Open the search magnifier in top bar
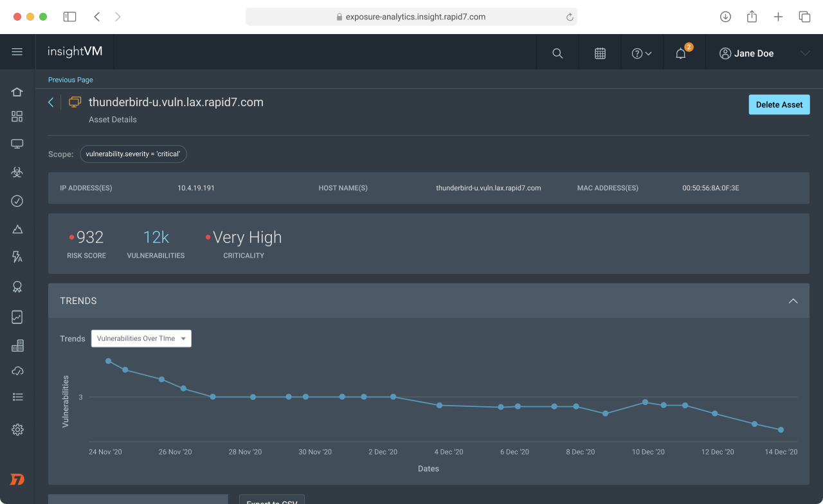The height and width of the screenshot is (504, 823). click(557, 53)
